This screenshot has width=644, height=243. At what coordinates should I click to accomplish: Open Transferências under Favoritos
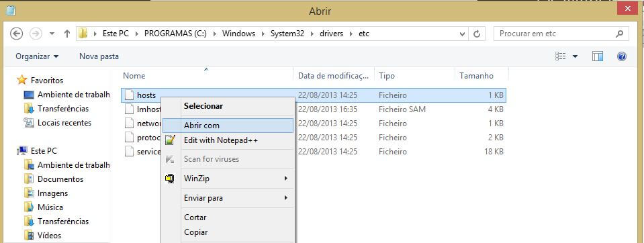(63, 109)
